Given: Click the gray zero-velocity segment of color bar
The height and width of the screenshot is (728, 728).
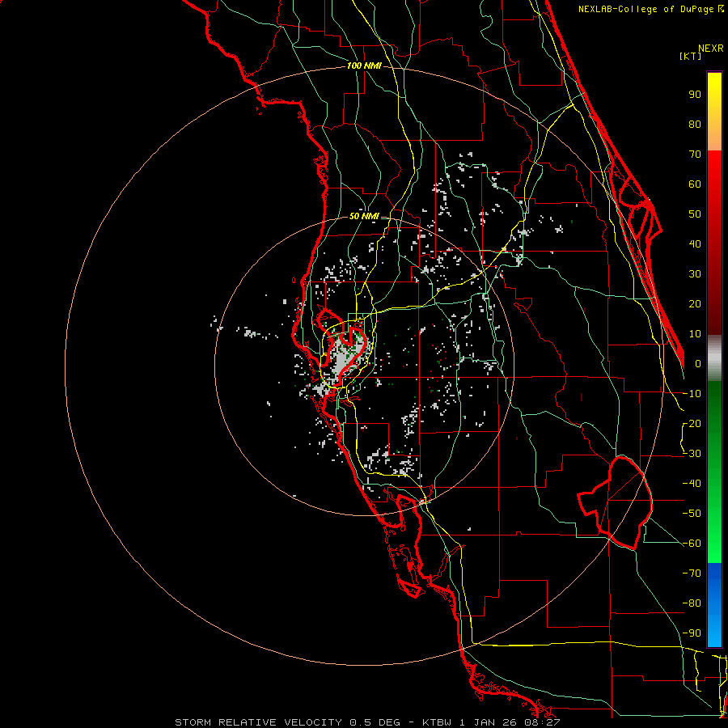Looking at the screenshot, I should (714, 358).
